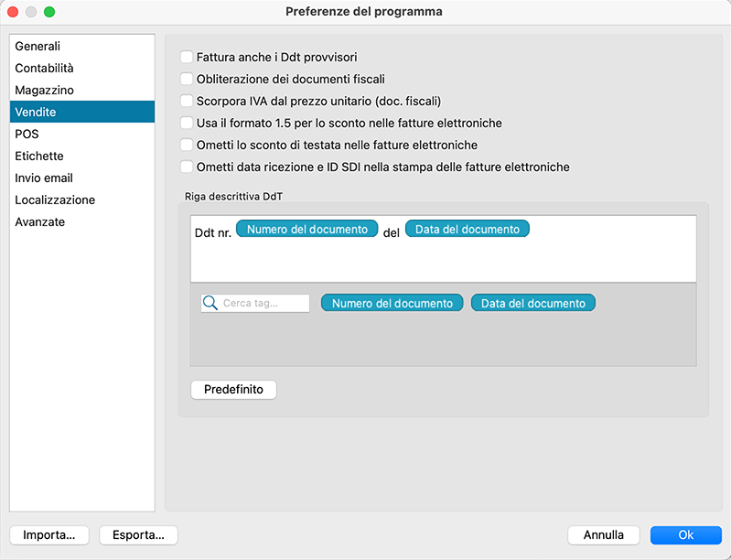Check Ometti data ricezione e ID SDI

(187, 167)
